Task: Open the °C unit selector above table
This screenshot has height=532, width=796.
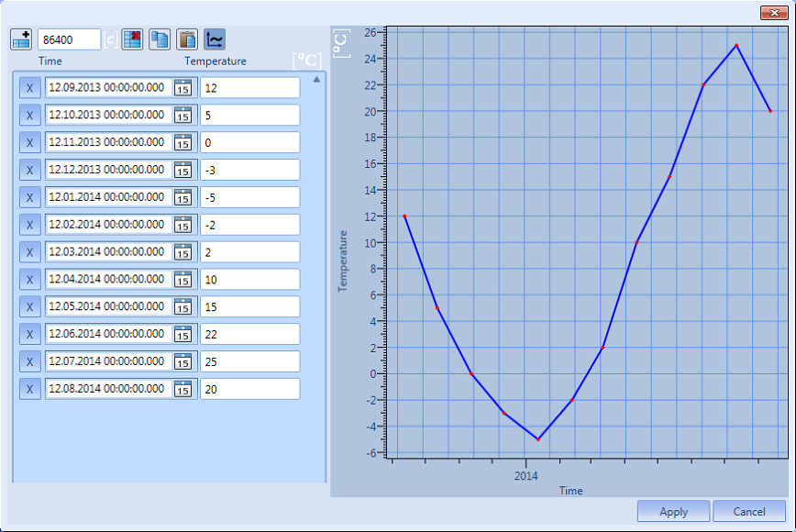Action: (307, 61)
